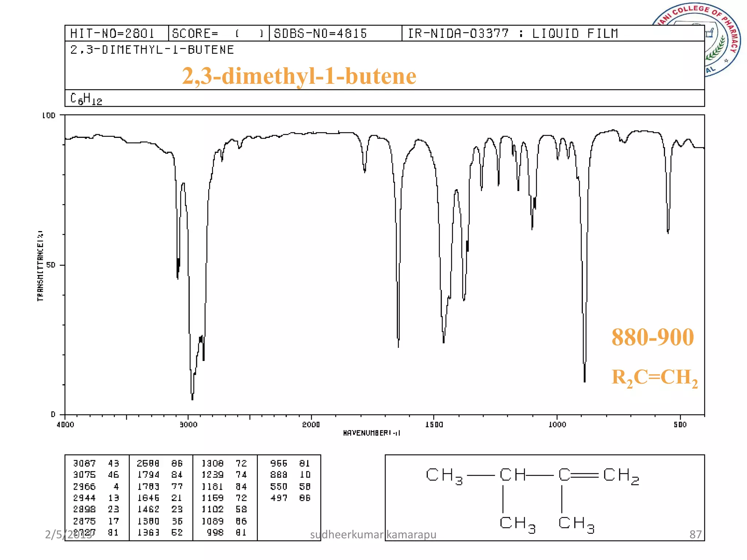Click the slide number 87
Viewport: 747px width, 560px height.
click(x=696, y=534)
